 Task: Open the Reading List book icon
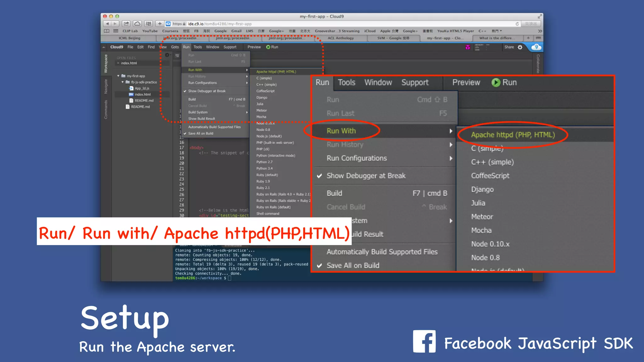(x=107, y=31)
